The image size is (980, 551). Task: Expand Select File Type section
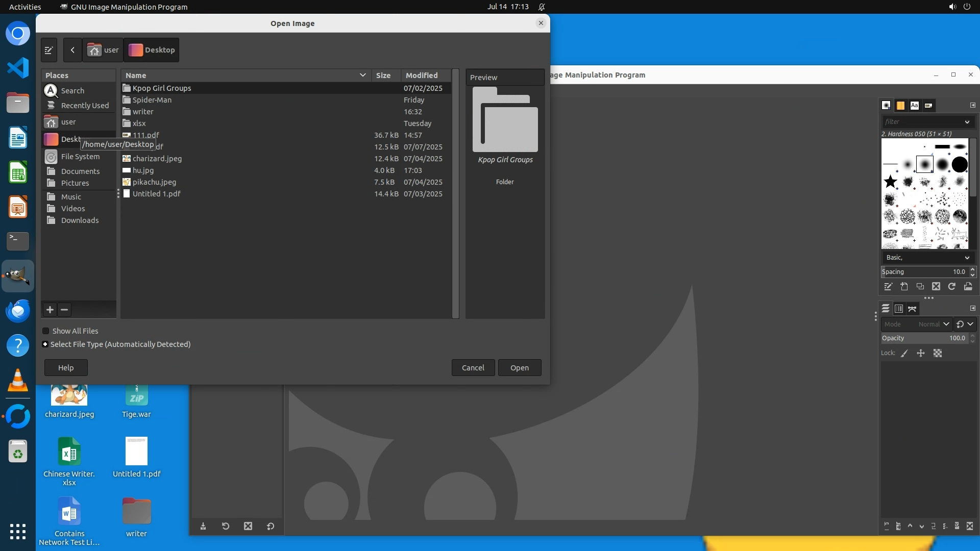(45, 344)
